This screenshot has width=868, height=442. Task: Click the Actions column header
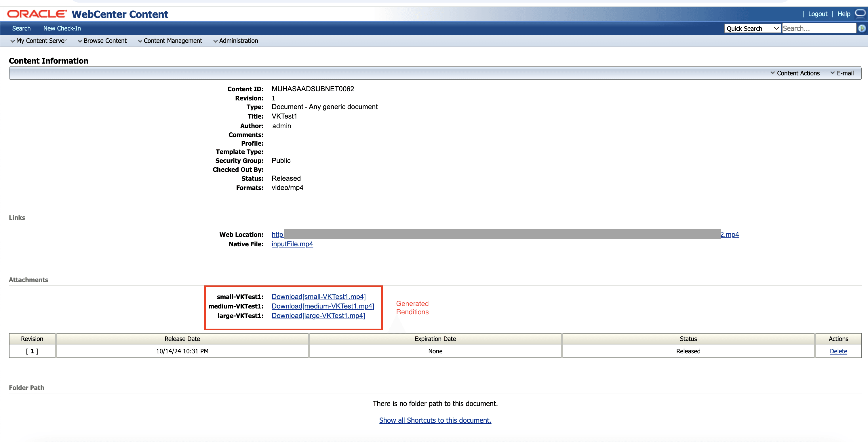838,339
